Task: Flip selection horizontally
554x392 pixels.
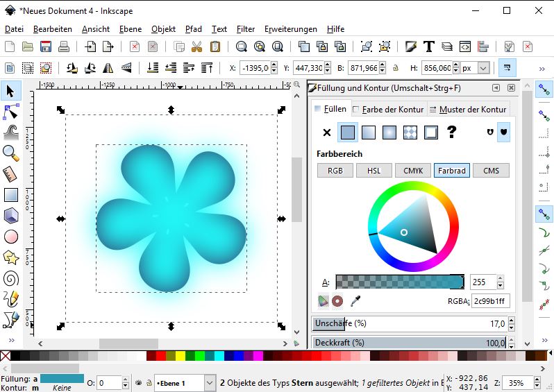Action: point(108,67)
